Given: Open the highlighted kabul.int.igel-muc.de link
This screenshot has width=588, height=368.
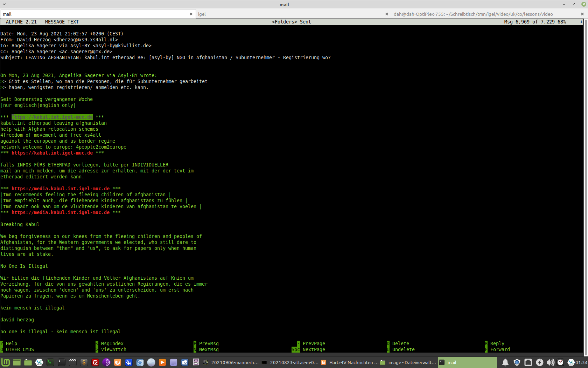Looking at the screenshot, I should (x=52, y=117).
